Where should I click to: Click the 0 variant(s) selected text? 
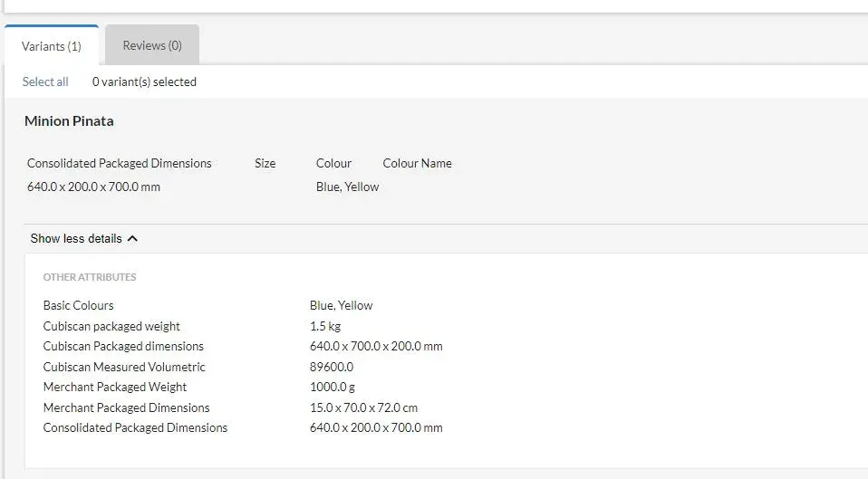pos(144,81)
